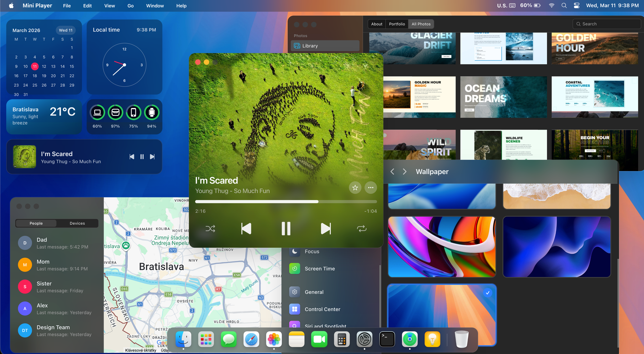Choose the colorful swirl wallpaper

click(x=442, y=247)
